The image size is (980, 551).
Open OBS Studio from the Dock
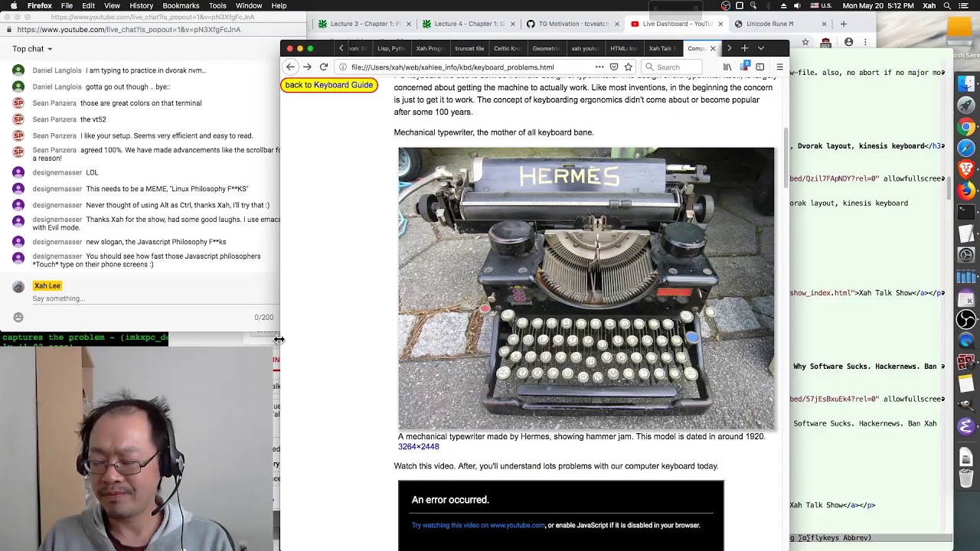click(x=966, y=319)
